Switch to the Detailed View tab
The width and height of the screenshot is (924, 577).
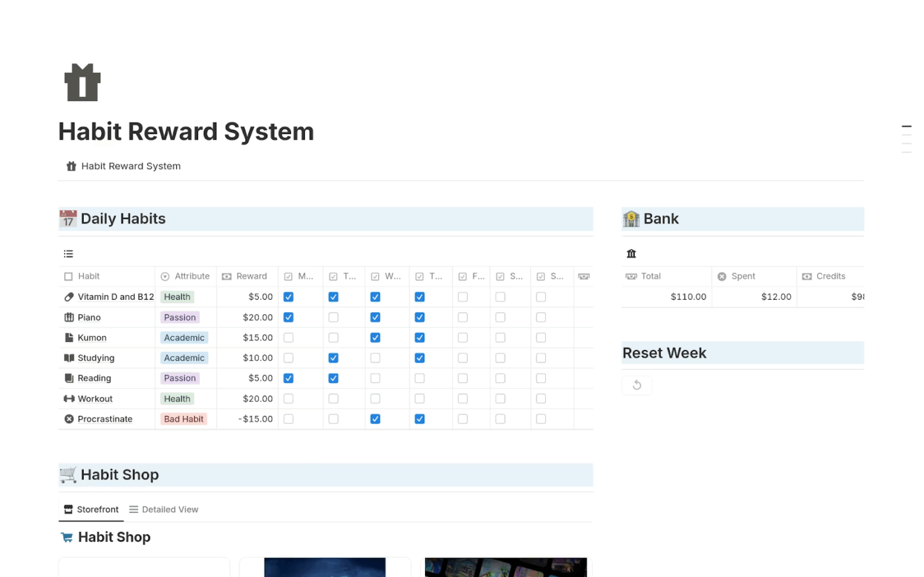coord(164,509)
